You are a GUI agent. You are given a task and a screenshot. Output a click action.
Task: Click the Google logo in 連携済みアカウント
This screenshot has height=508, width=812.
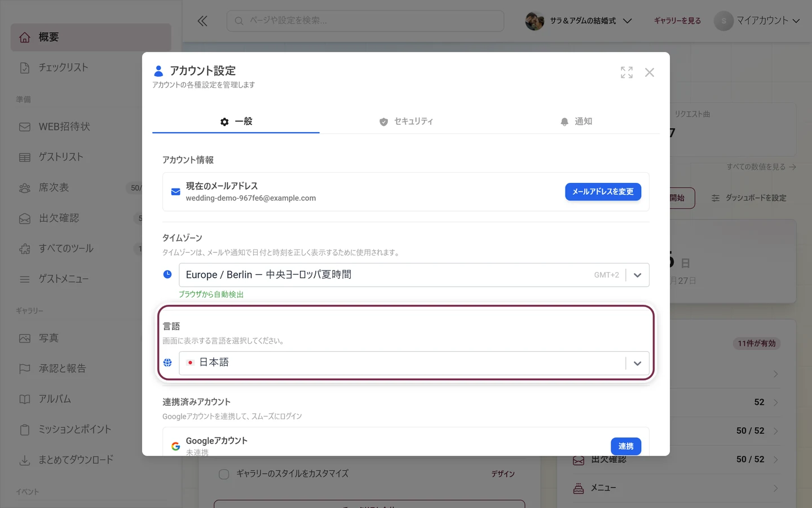point(176,446)
